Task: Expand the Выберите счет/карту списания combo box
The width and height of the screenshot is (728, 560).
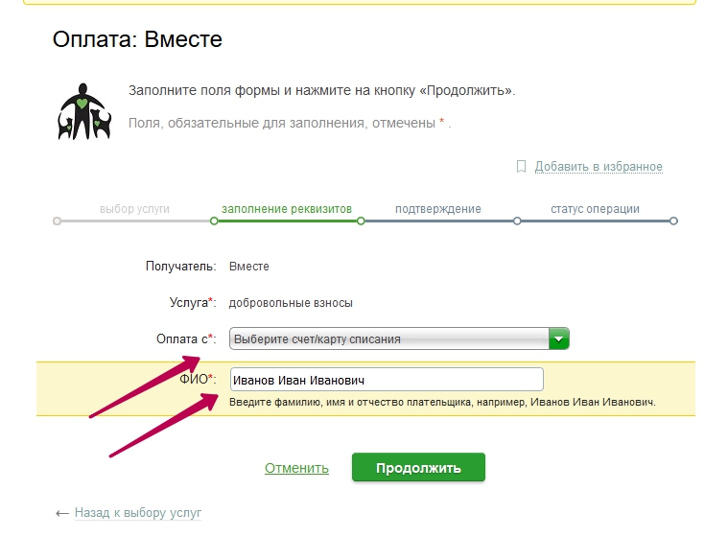Action: (388, 338)
